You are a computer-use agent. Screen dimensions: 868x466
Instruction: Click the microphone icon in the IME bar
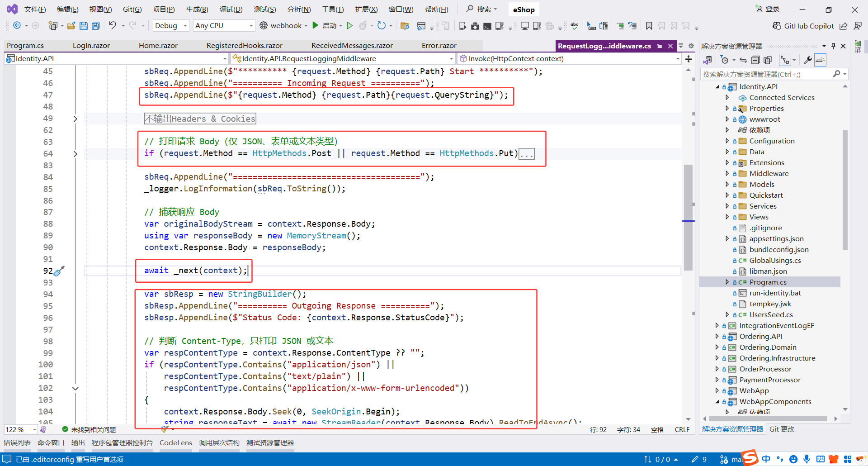pos(807,459)
